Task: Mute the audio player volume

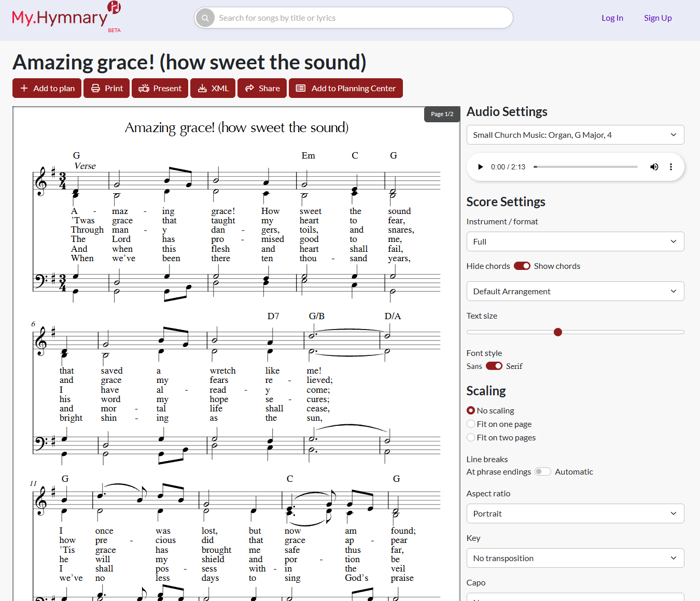Action: pyautogui.click(x=654, y=167)
